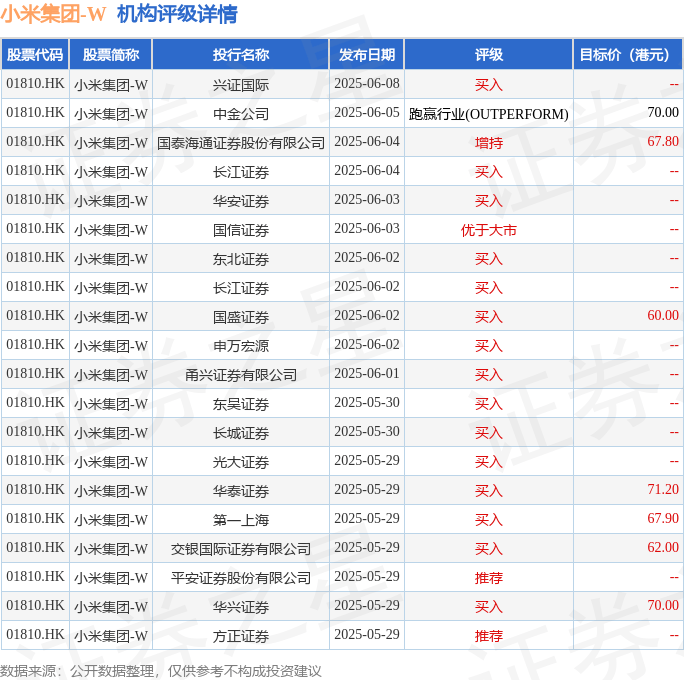Image resolution: width=684 pixels, height=680 pixels.
Task: Click the 67.80 target price
Action: (x=663, y=141)
